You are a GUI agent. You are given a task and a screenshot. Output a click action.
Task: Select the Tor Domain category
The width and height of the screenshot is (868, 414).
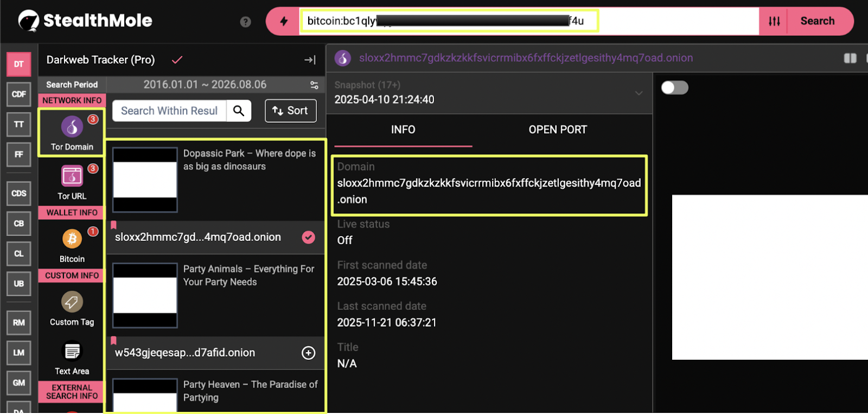coord(72,133)
